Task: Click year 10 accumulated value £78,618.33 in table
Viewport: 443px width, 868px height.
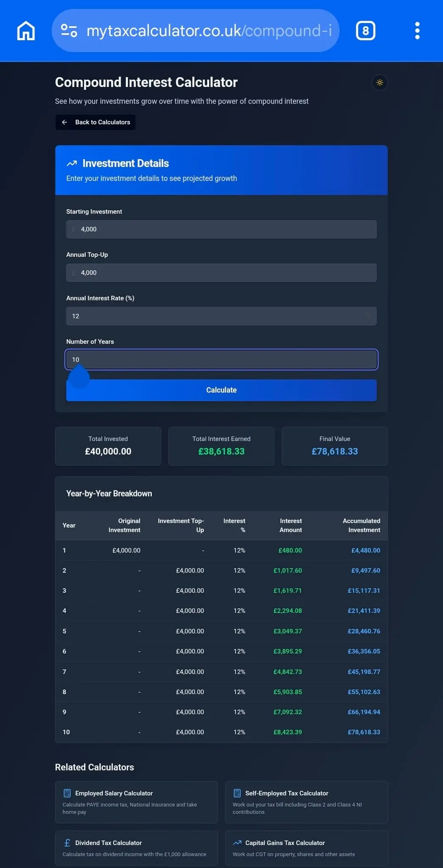Action: point(364,732)
